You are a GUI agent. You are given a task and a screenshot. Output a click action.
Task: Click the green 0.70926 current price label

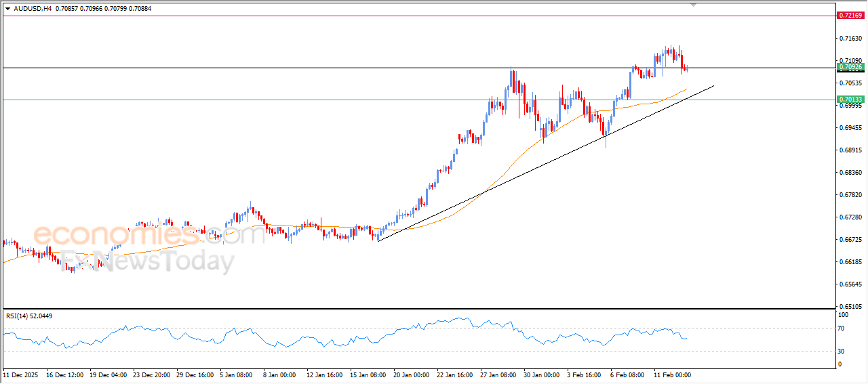point(850,67)
